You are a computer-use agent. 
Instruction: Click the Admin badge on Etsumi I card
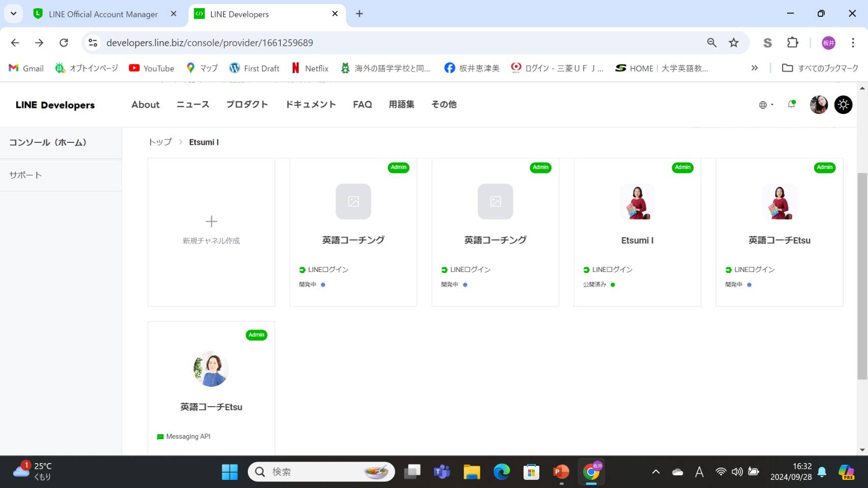(682, 167)
